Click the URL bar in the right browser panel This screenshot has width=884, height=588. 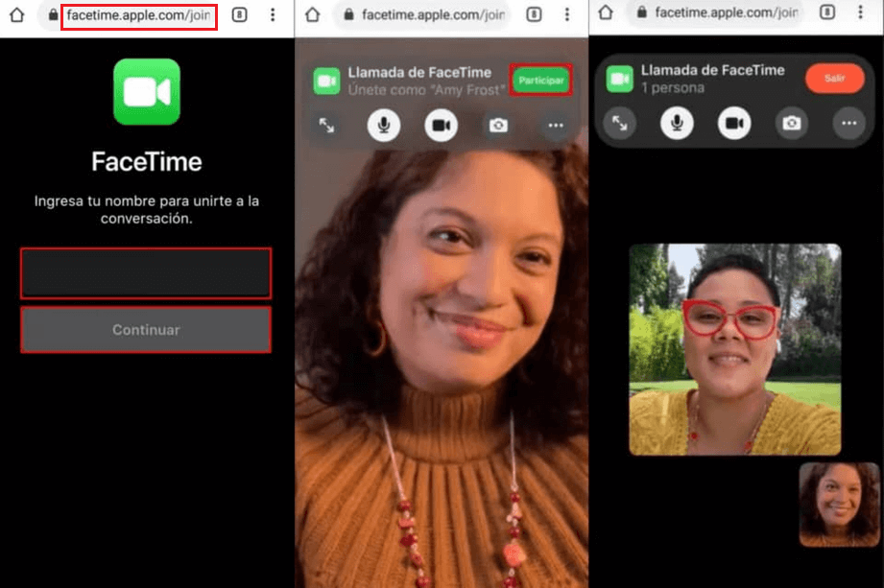(717, 12)
